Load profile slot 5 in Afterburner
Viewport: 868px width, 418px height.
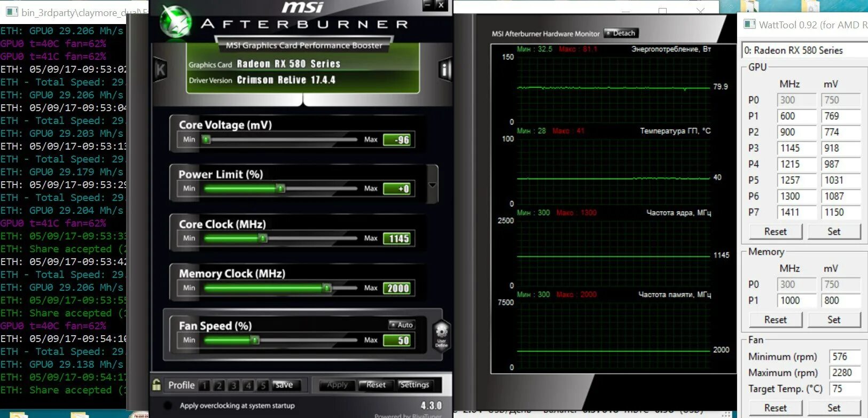(x=263, y=385)
